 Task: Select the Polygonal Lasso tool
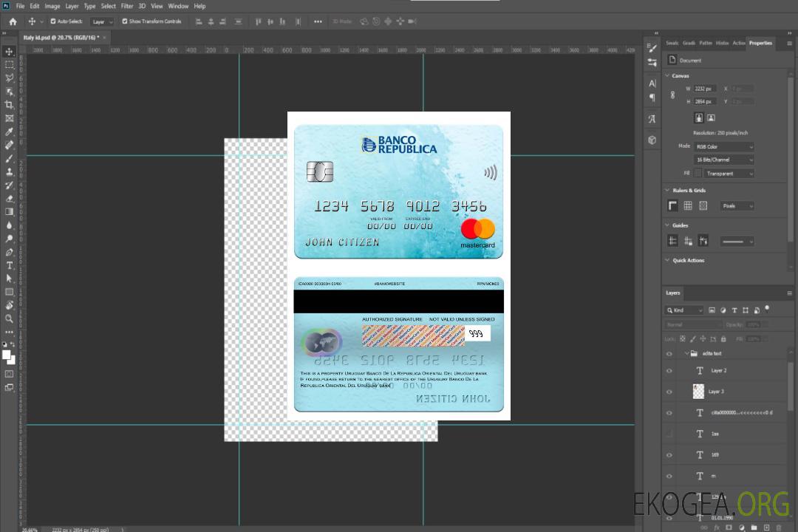(9, 78)
